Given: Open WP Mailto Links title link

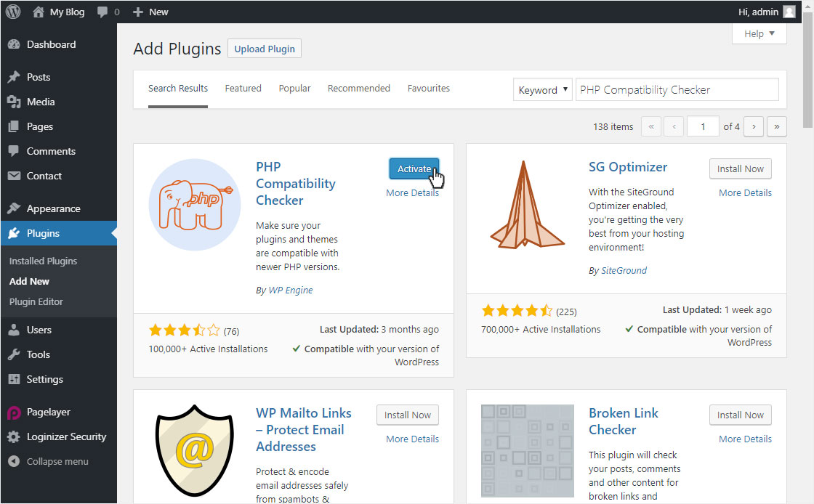Looking at the screenshot, I should (303, 430).
